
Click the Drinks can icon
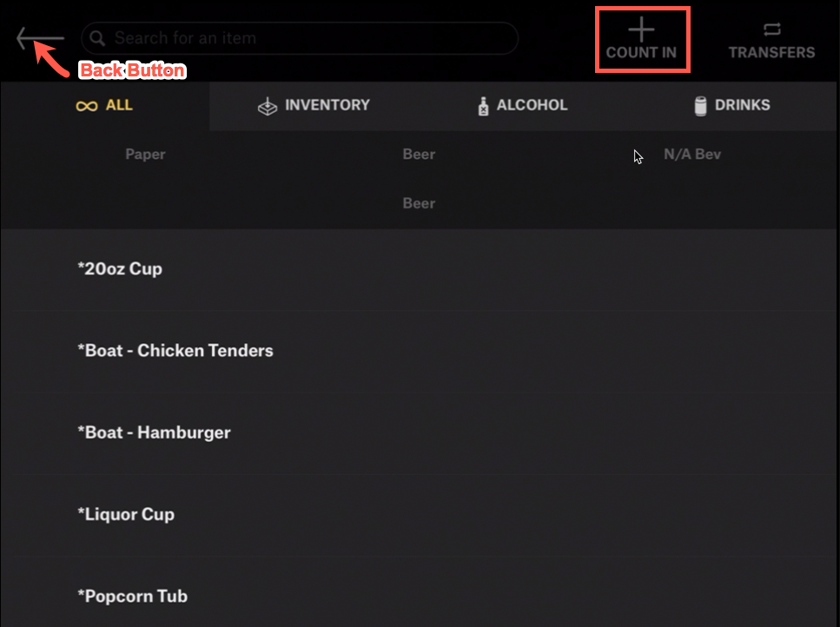click(701, 106)
